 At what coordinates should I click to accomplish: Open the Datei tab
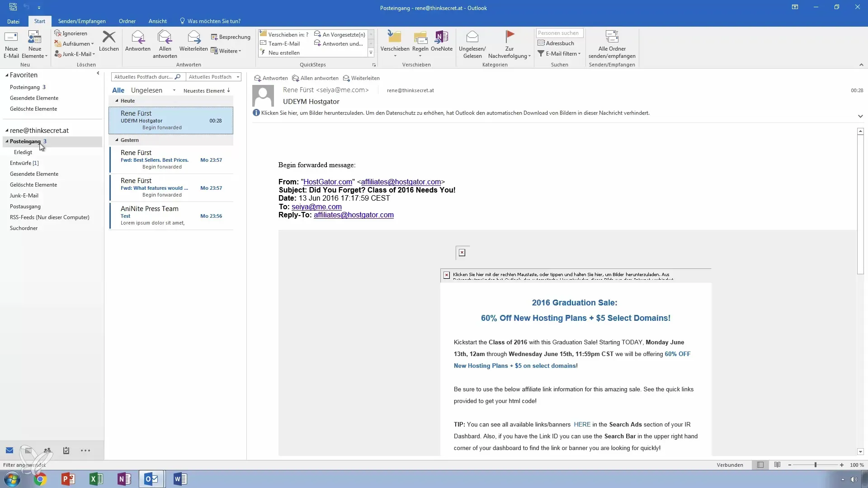tap(13, 21)
